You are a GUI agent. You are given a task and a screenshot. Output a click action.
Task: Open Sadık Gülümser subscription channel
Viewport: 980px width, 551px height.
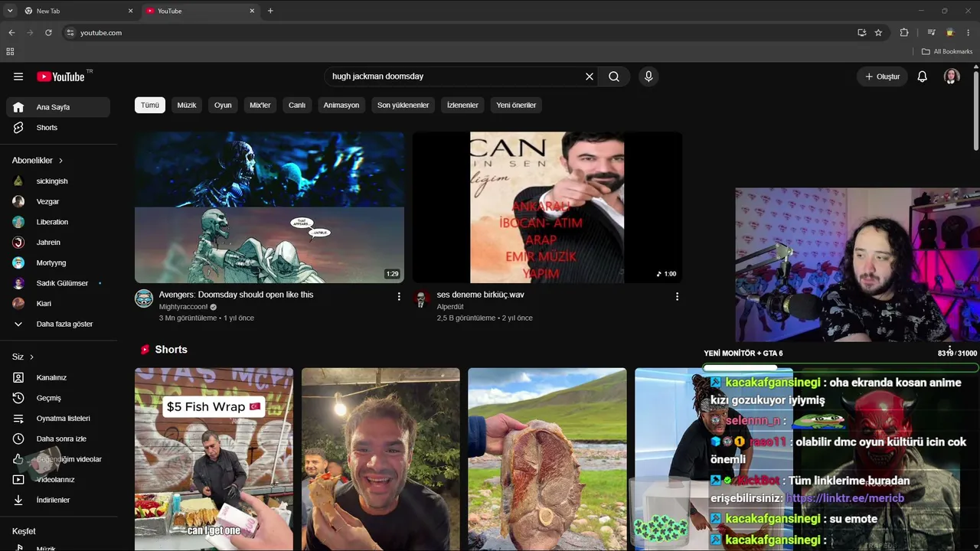coord(58,283)
